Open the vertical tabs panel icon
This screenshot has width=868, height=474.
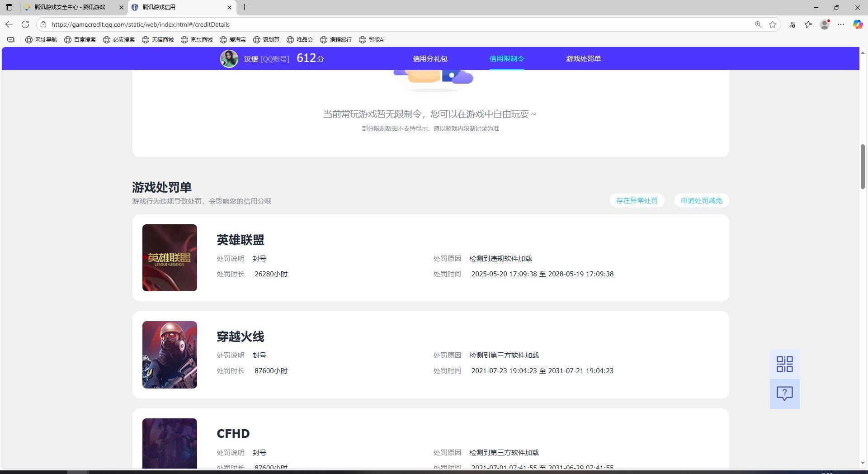tap(9, 7)
